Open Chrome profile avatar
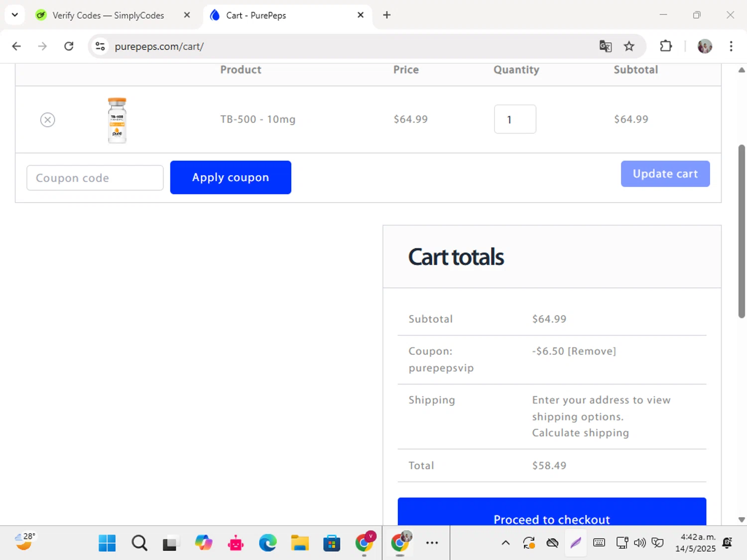 pos(705,46)
